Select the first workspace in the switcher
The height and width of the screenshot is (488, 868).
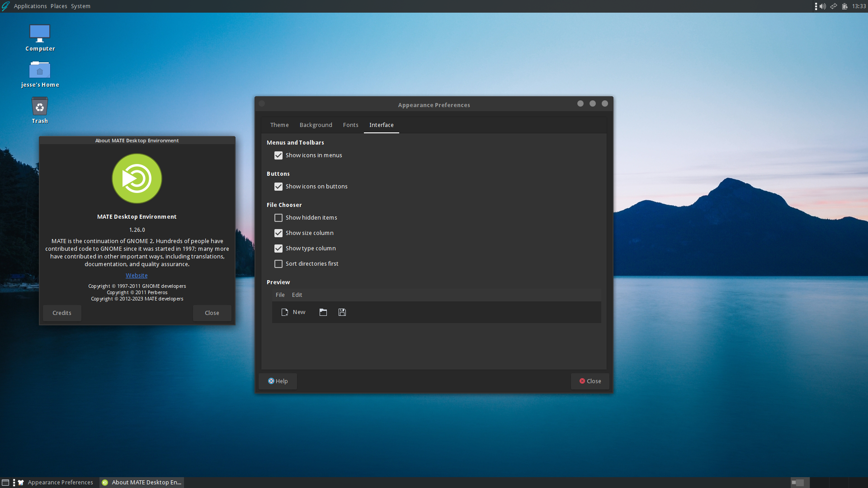click(800, 483)
